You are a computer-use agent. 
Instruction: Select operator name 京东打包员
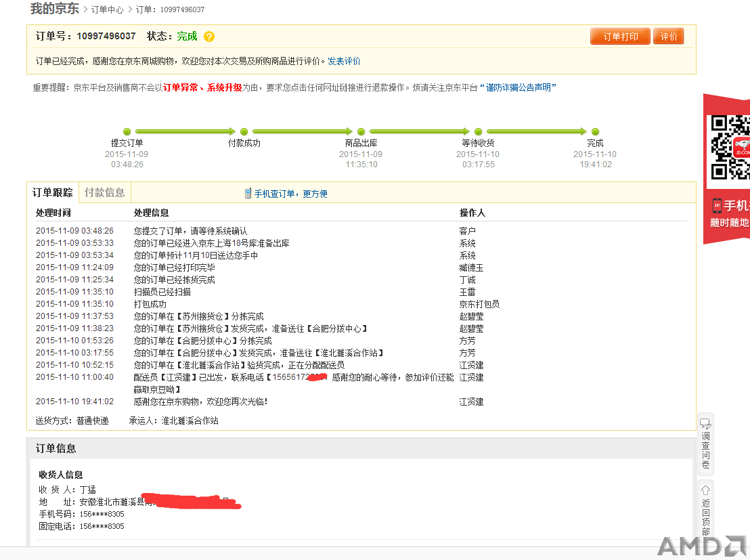tap(479, 305)
